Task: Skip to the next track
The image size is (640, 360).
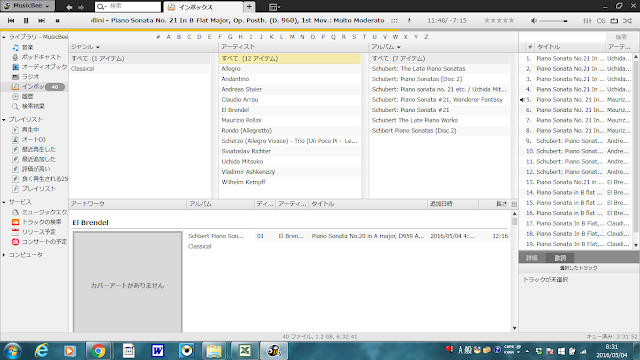Action: [x=41, y=20]
